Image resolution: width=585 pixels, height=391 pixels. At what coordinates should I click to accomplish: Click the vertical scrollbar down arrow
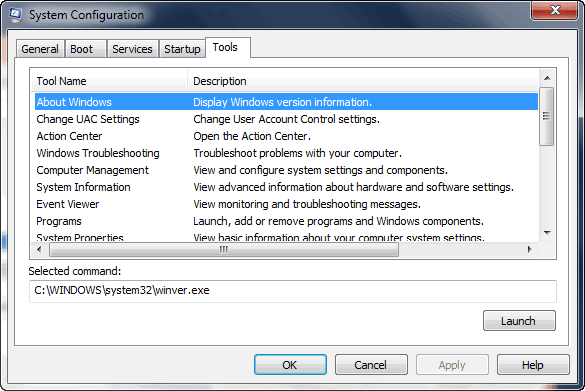point(547,233)
